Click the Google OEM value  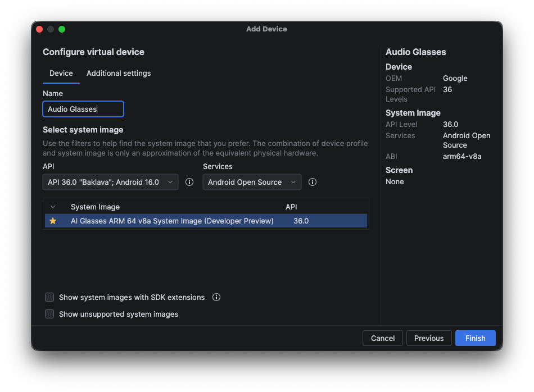[x=455, y=78]
